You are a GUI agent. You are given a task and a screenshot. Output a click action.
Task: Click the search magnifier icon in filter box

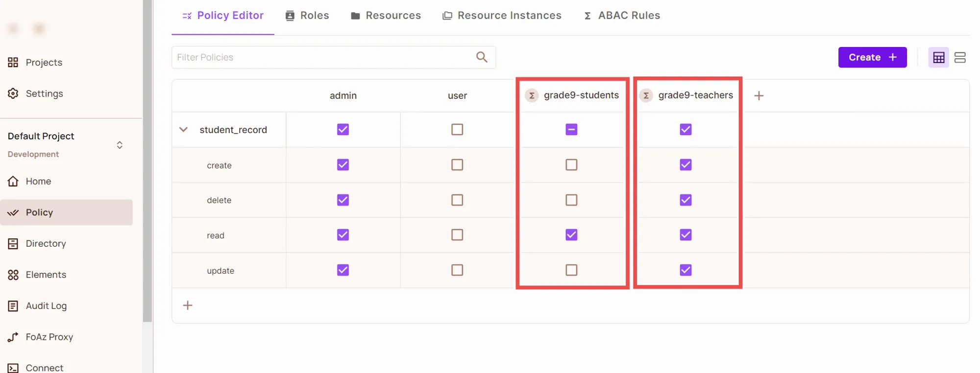482,57
